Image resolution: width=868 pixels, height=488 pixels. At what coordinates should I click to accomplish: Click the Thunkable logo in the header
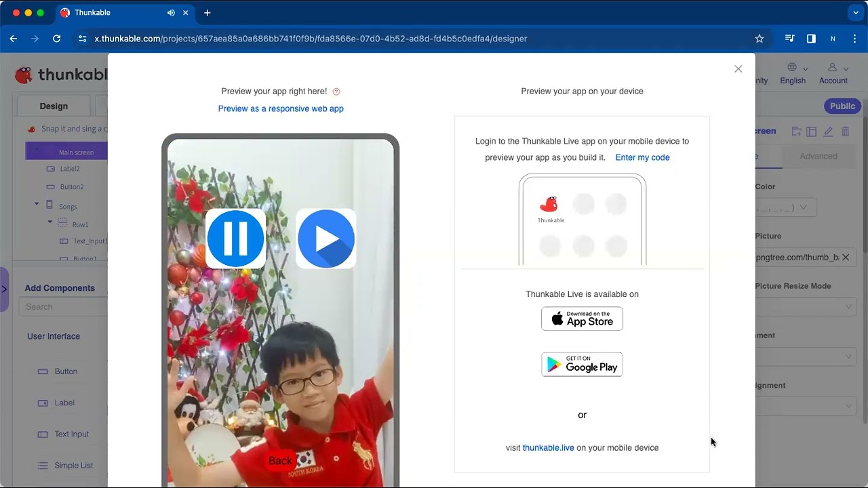coord(61,75)
